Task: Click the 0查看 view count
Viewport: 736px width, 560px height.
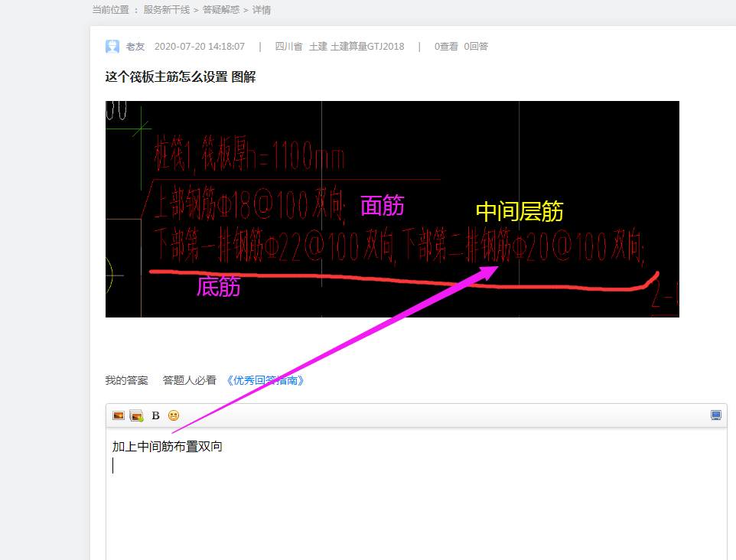Action: point(446,47)
